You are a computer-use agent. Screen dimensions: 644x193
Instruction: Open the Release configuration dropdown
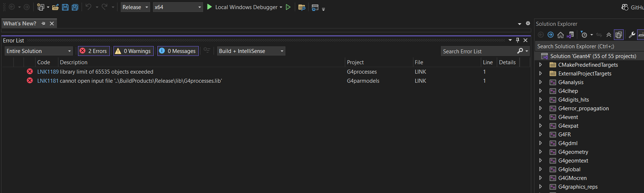pos(135,7)
